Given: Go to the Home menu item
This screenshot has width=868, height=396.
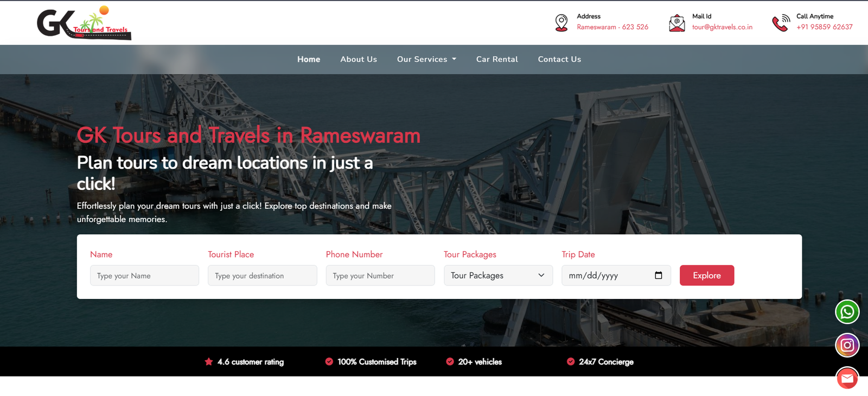Looking at the screenshot, I should (309, 59).
